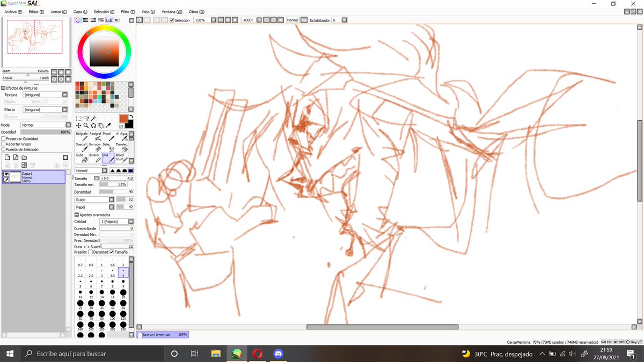Viewport: 644px width, 362px height.
Task: Toggle Presión Tamaño checkbox
Action: pos(112,252)
